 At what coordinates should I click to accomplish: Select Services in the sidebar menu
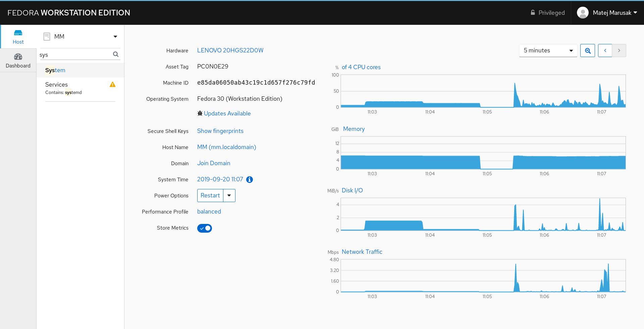point(56,85)
